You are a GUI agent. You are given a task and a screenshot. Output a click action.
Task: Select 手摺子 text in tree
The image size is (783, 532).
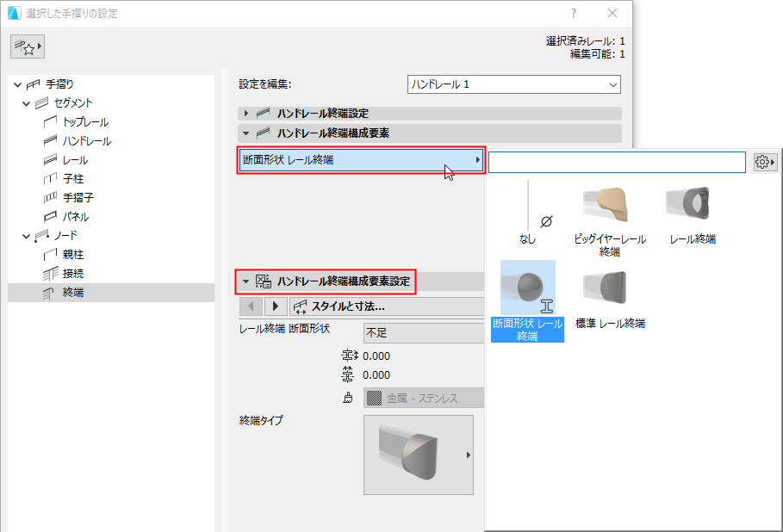[x=78, y=198]
